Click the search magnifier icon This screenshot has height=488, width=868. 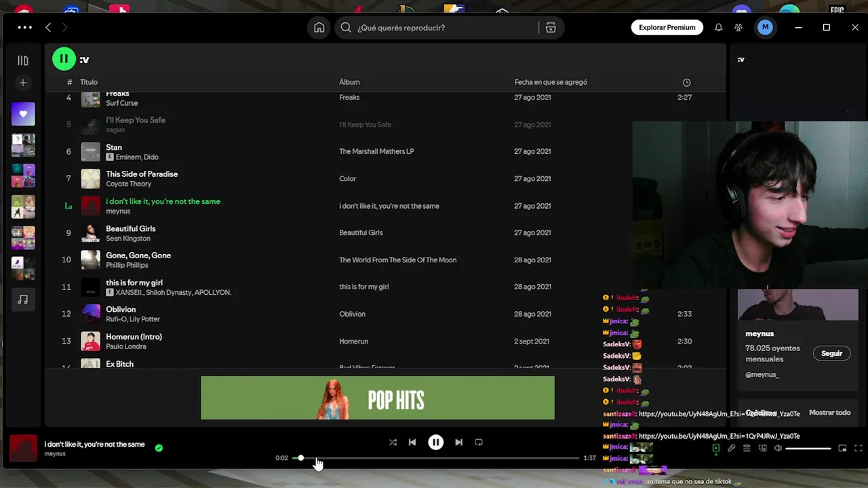pos(346,28)
